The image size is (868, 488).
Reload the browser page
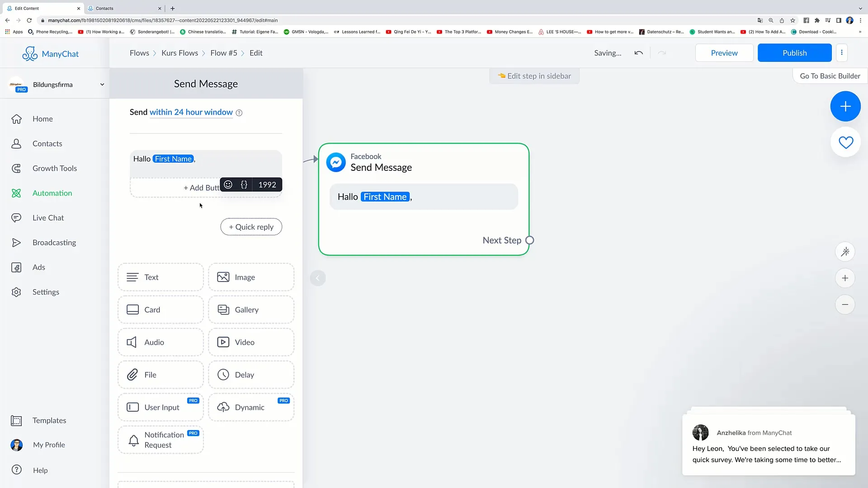[29, 20]
